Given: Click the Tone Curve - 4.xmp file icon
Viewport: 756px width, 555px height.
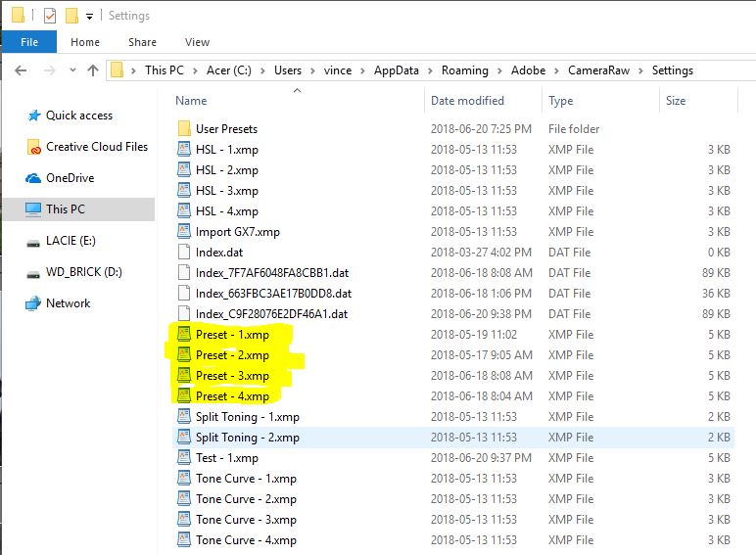Looking at the screenshot, I should pyautogui.click(x=184, y=539).
